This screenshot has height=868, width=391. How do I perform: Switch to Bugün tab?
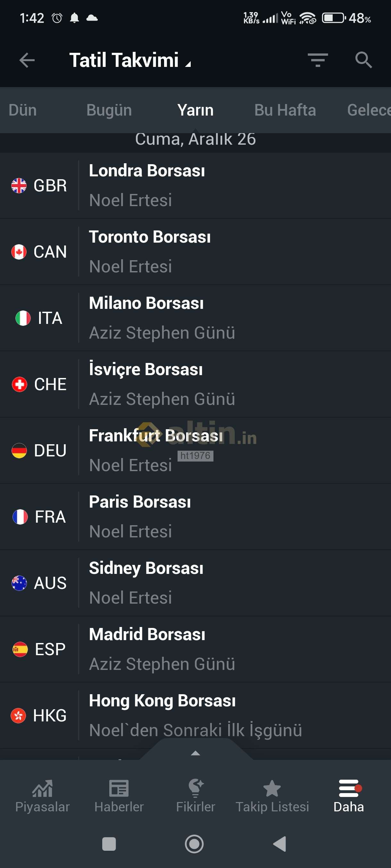(109, 110)
